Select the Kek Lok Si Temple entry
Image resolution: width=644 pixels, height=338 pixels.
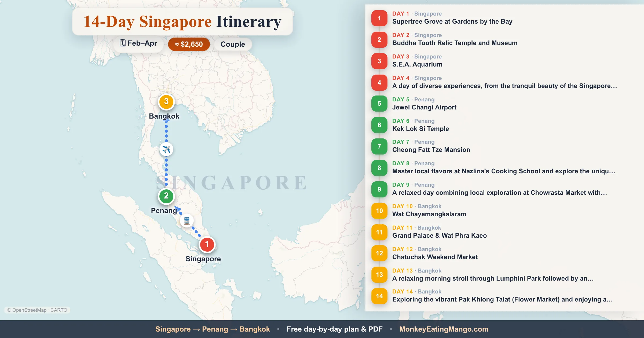point(420,129)
